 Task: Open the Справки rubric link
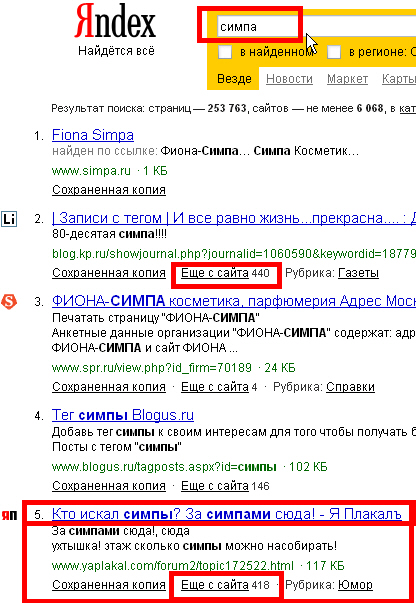click(350, 386)
